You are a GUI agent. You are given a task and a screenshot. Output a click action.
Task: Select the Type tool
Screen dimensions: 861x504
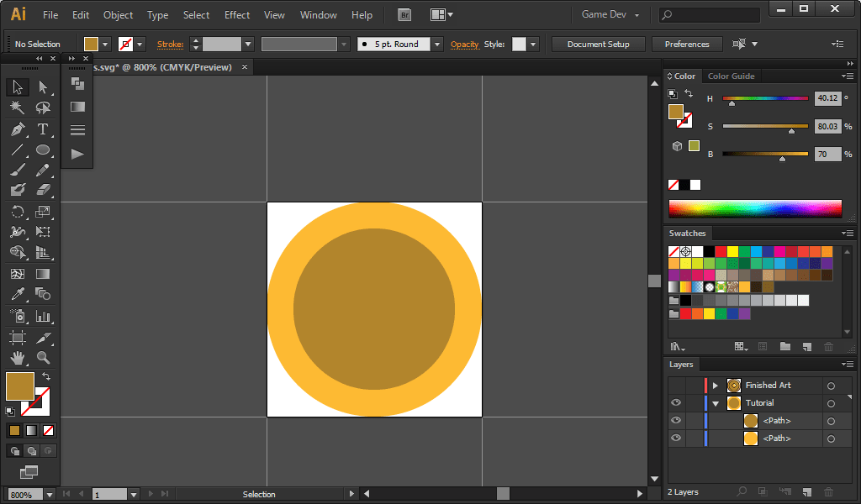tap(43, 129)
